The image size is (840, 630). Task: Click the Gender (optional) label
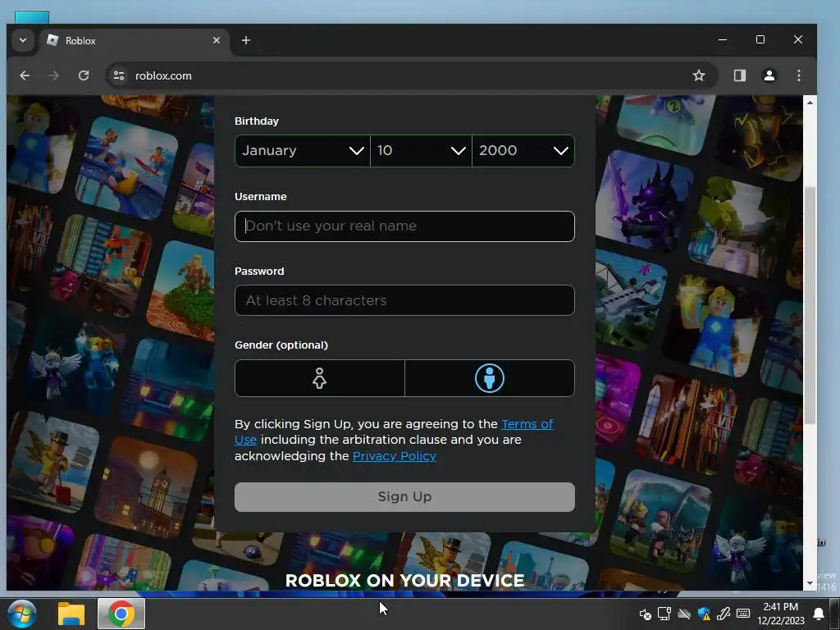tap(281, 345)
